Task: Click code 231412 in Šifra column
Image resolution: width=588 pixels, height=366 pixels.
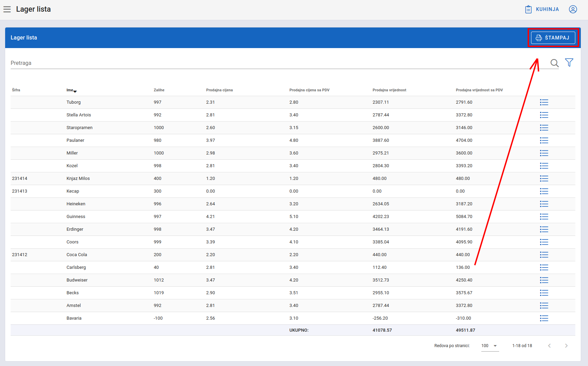Action: click(x=20, y=255)
